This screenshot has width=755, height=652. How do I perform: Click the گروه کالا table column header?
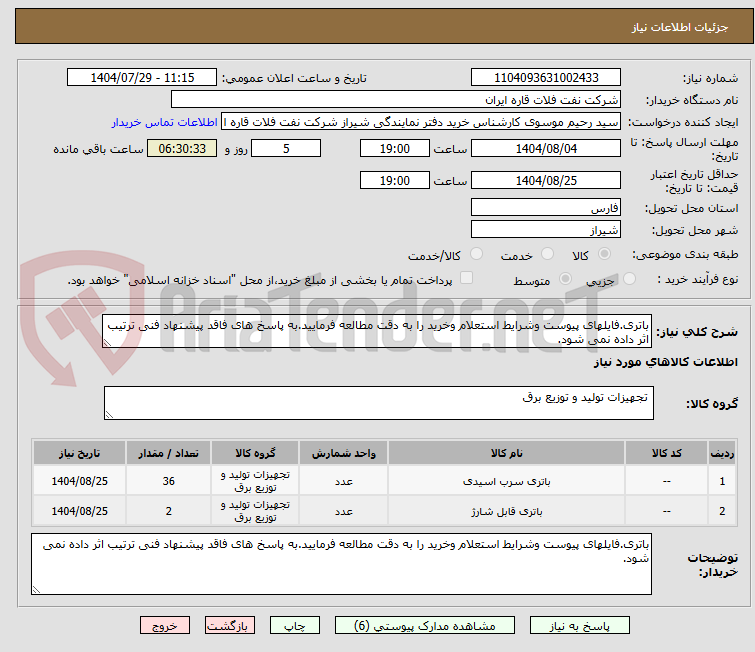coord(255,453)
